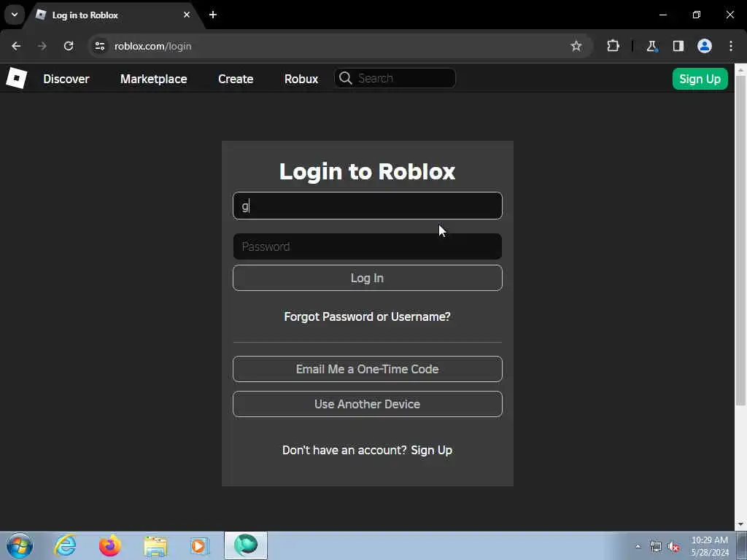
Task: Open the Chrome profile avatar
Action: click(x=705, y=46)
